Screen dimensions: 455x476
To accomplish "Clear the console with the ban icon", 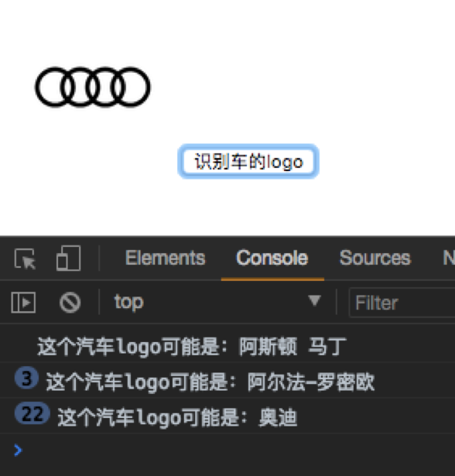I will point(70,303).
